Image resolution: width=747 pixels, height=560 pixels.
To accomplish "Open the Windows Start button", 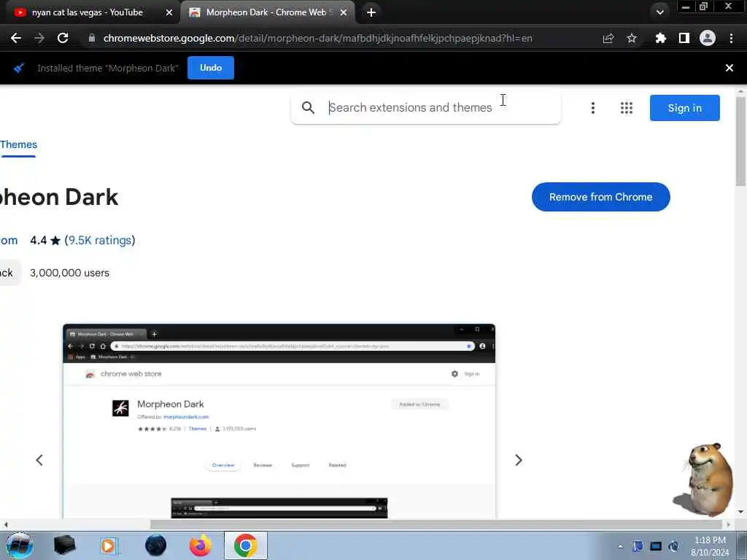I will pos(19,545).
